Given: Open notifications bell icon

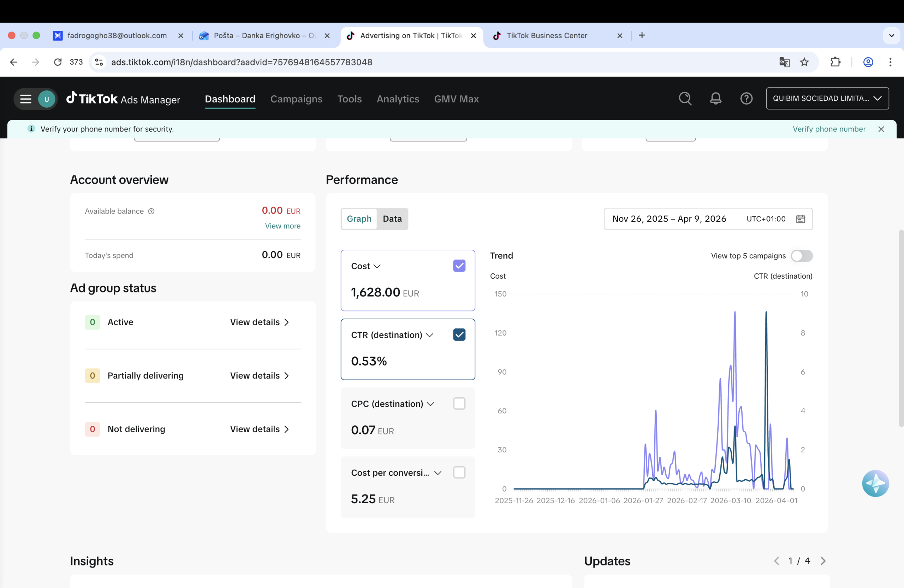Looking at the screenshot, I should 715,99.
